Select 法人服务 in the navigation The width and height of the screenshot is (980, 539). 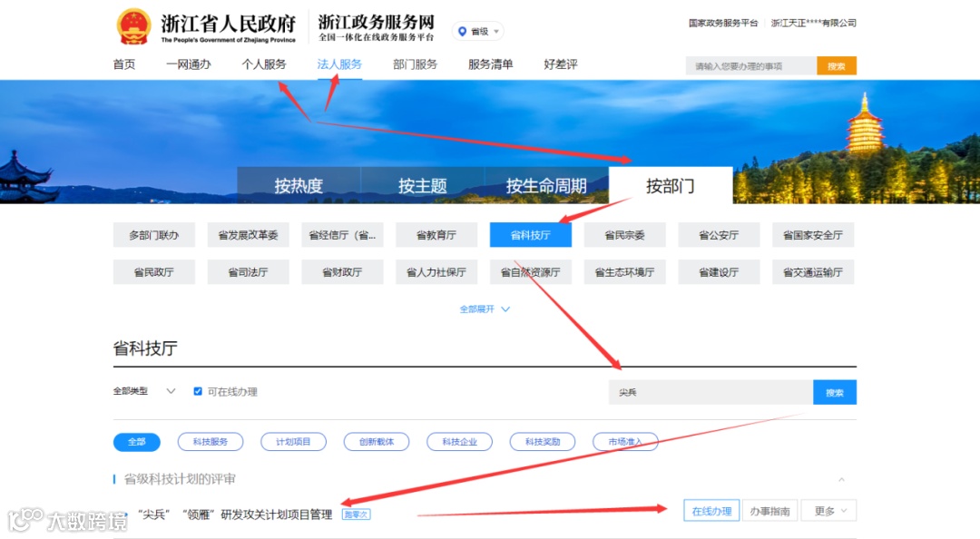[x=339, y=64]
